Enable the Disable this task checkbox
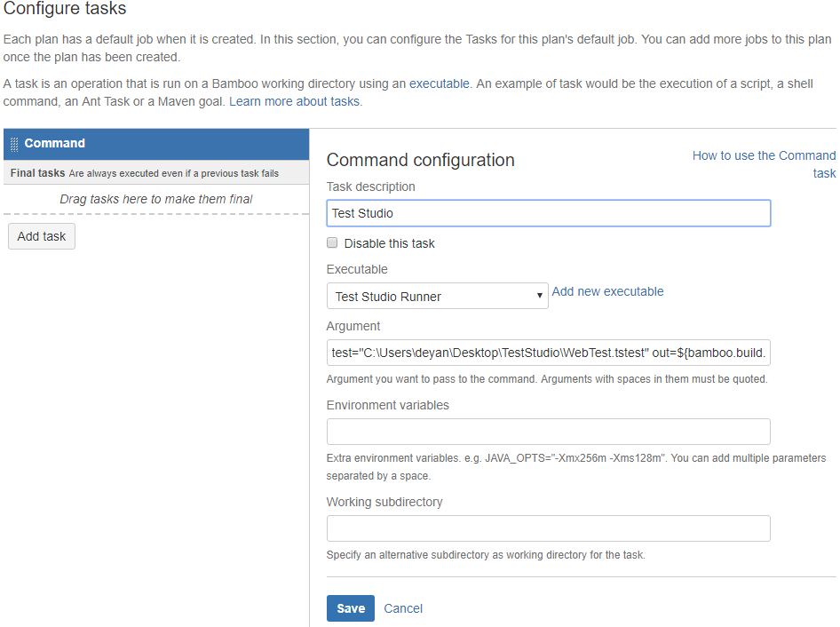Viewport: 840px width, 627px height. click(x=332, y=242)
